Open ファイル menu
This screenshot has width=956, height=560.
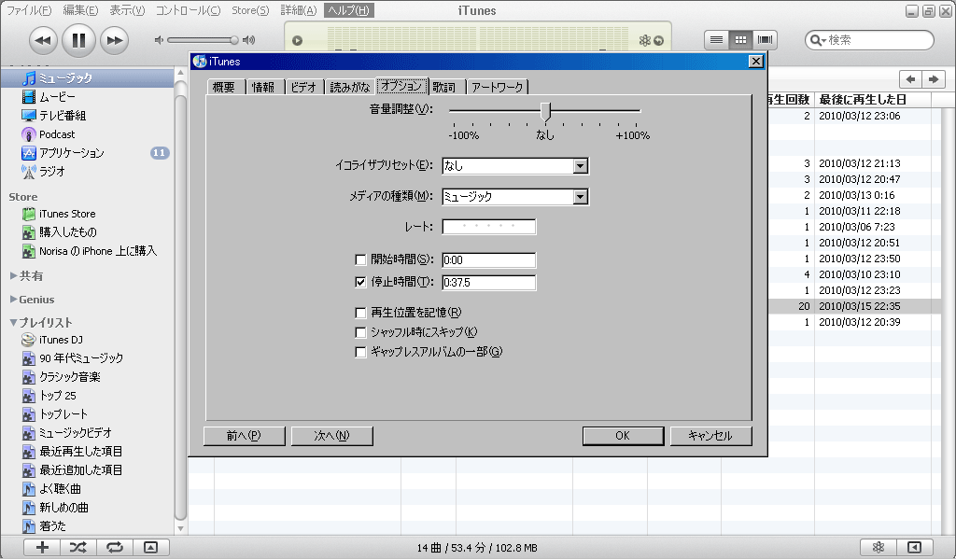point(29,10)
